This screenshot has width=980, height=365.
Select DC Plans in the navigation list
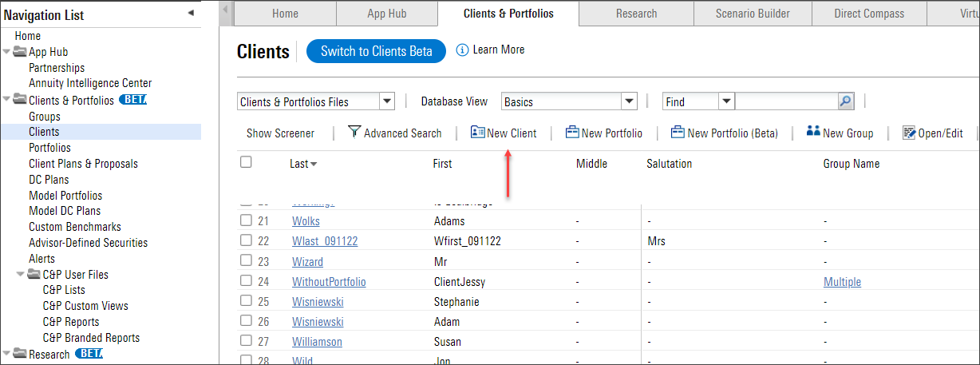[x=49, y=180]
